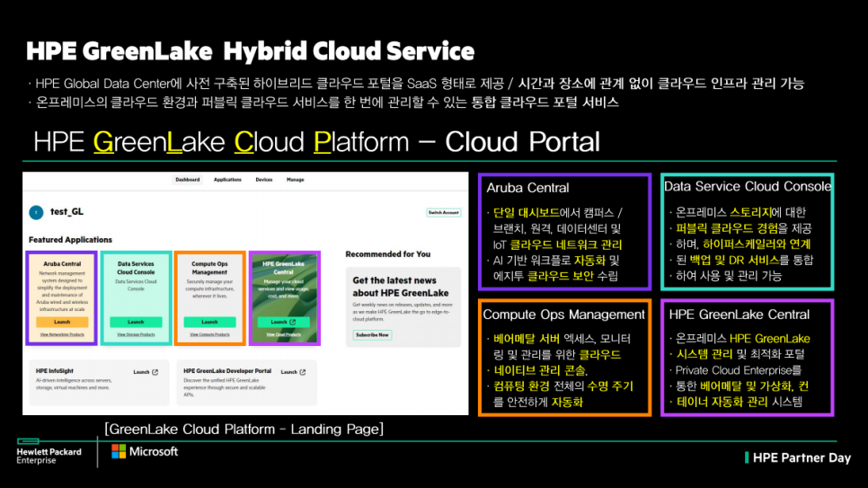
Task: Select the Manage tab
Action: click(295, 180)
